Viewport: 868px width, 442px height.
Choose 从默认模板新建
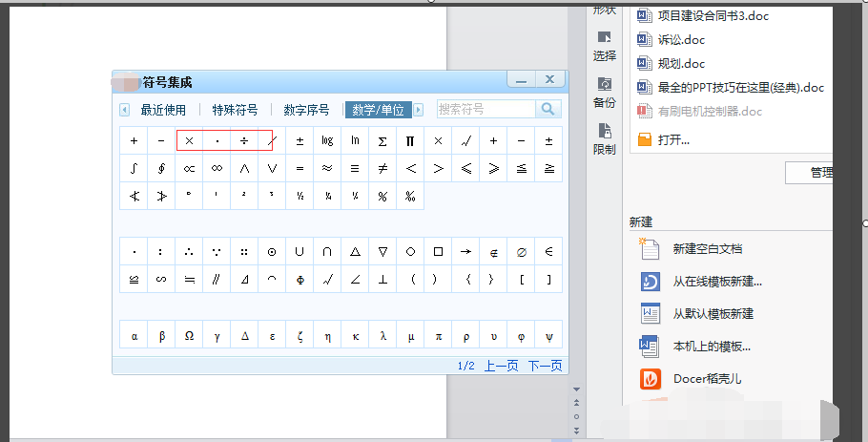pyautogui.click(x=696, y=313)
